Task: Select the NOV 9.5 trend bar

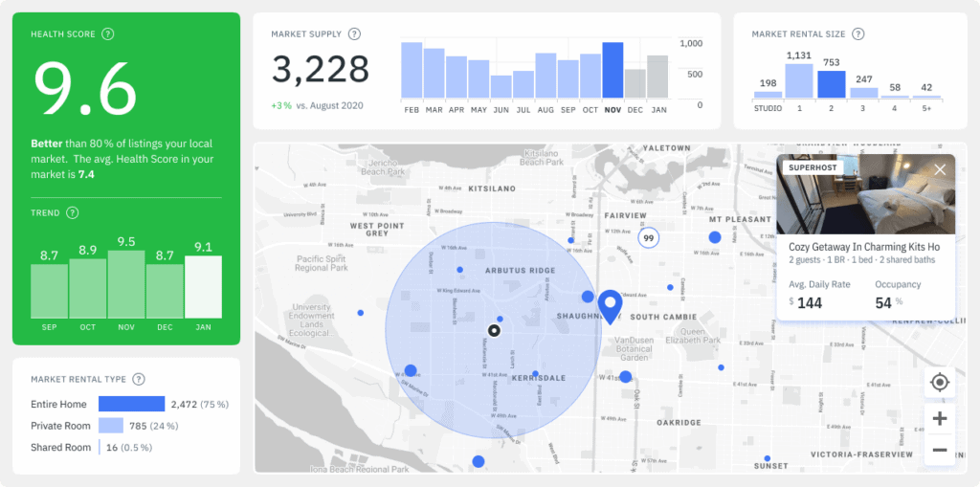Action: coord(126,284)
